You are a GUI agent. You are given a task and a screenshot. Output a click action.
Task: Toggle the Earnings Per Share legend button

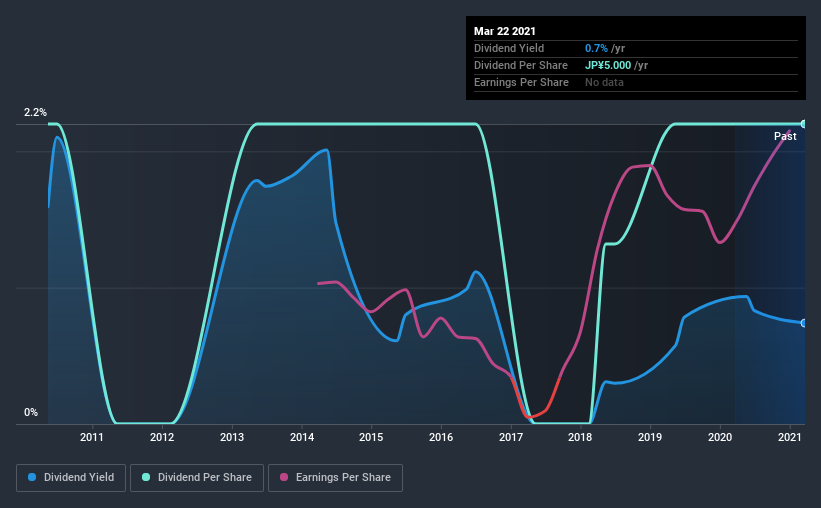coord(335,478)
